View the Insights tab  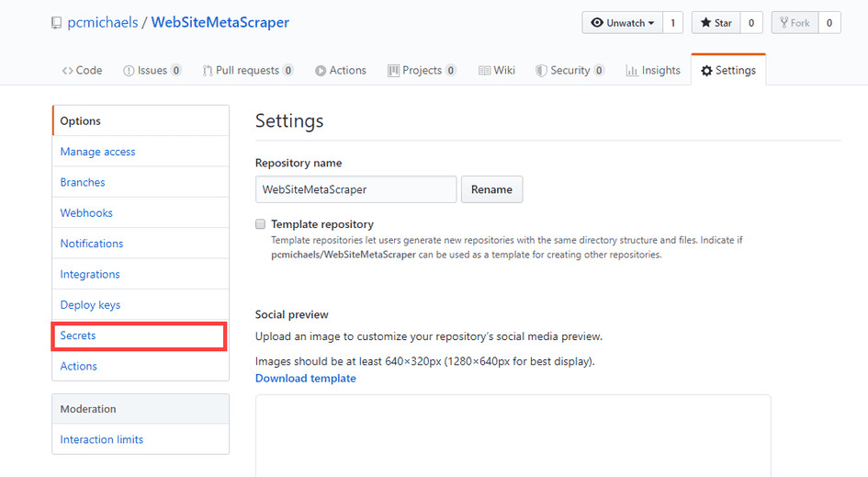click(653, 71)
